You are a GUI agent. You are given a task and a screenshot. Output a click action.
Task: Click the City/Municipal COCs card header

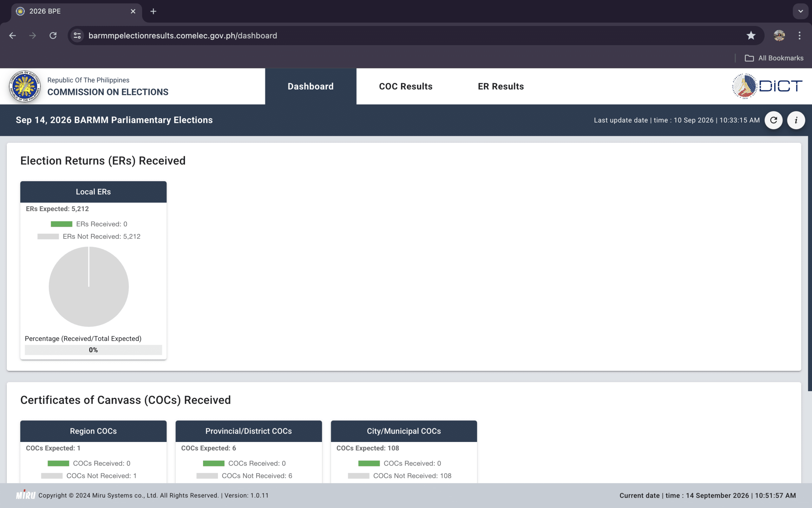pos(404,431)
